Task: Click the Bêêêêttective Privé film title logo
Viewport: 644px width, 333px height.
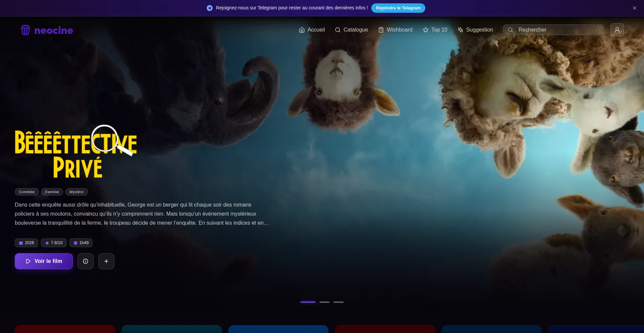Action: coord(76,152)
